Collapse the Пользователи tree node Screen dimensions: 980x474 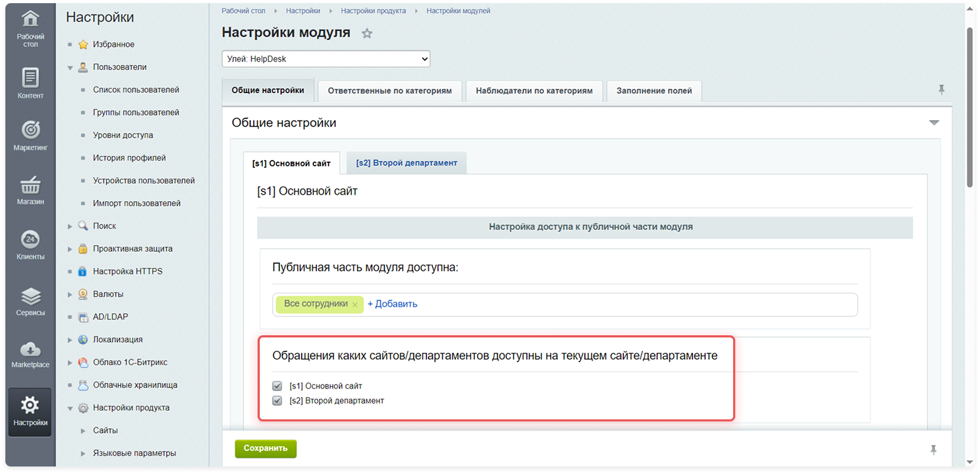click(x=70, y=67)
